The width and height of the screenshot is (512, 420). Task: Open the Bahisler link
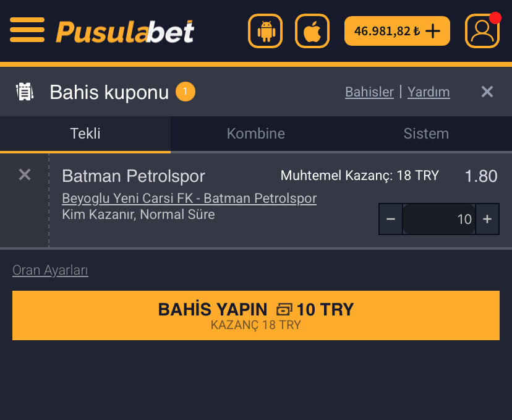coord(369,92)
